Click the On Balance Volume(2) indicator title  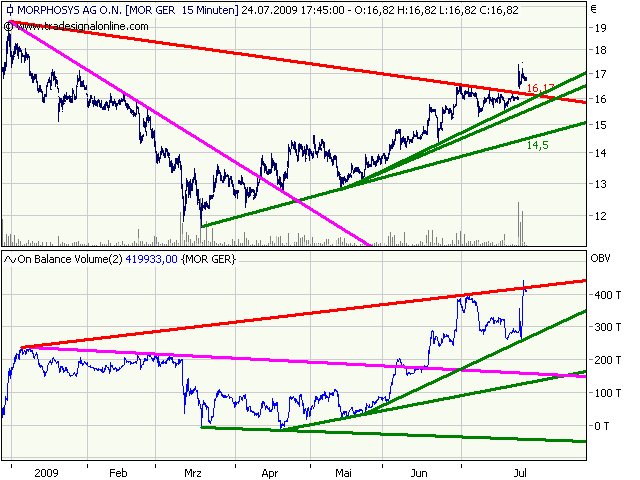[70, 260]
